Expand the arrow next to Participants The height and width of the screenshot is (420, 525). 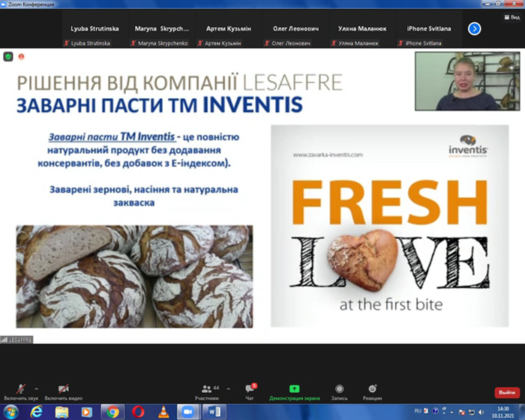(x=228, y=388)
